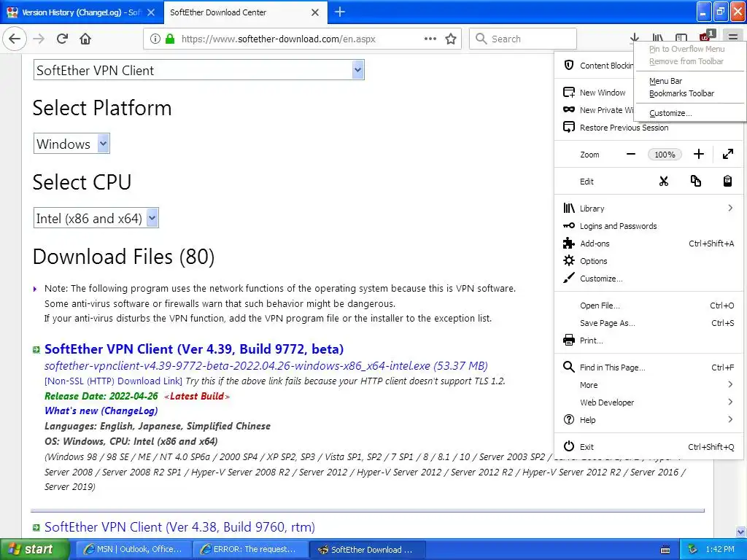Viewport: 747px width, 560px height.
Task: Toggle the sidebar icon in the toolbar
Action: point(681,38)
